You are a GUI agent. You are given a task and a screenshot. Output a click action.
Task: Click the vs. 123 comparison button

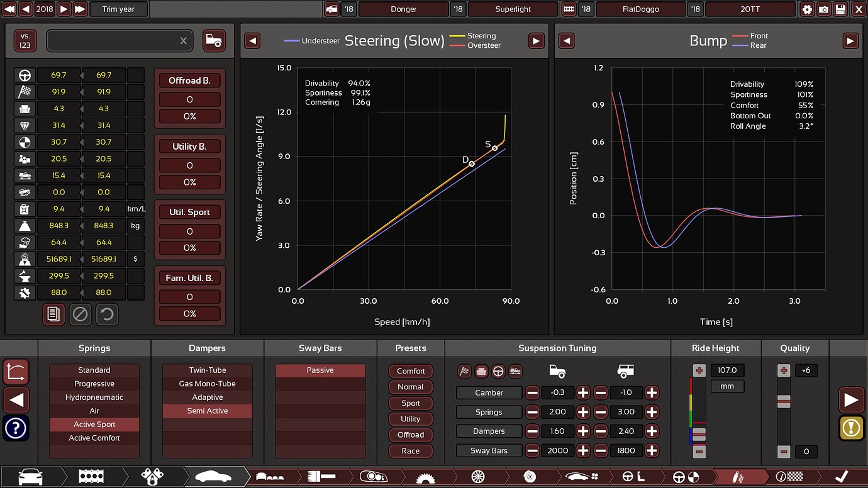[26, 41]
